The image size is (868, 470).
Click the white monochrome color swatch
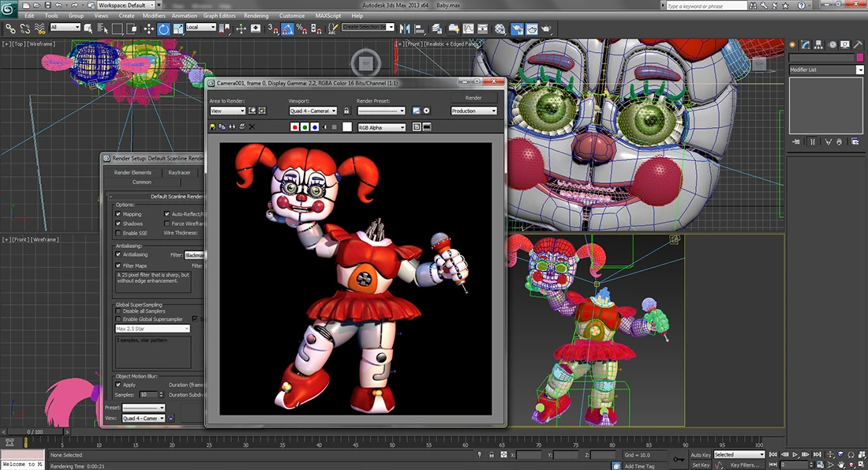pos(347,127)
